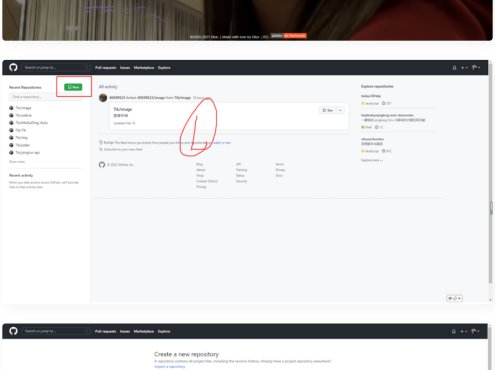Click the GitHub logo in the dashboard page header
Screen dimensions: 495x370
tap(13, 67)
